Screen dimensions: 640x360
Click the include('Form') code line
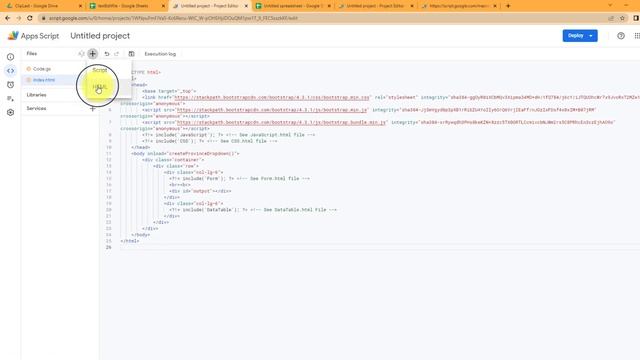(240, 178)
